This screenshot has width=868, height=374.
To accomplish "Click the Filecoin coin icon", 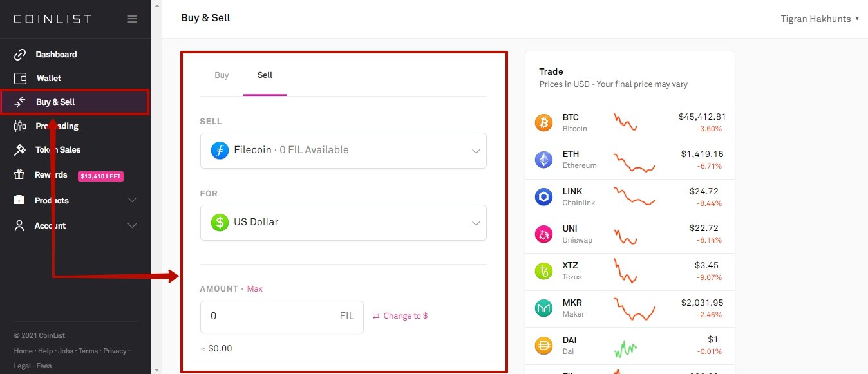I will click(220, 151).
